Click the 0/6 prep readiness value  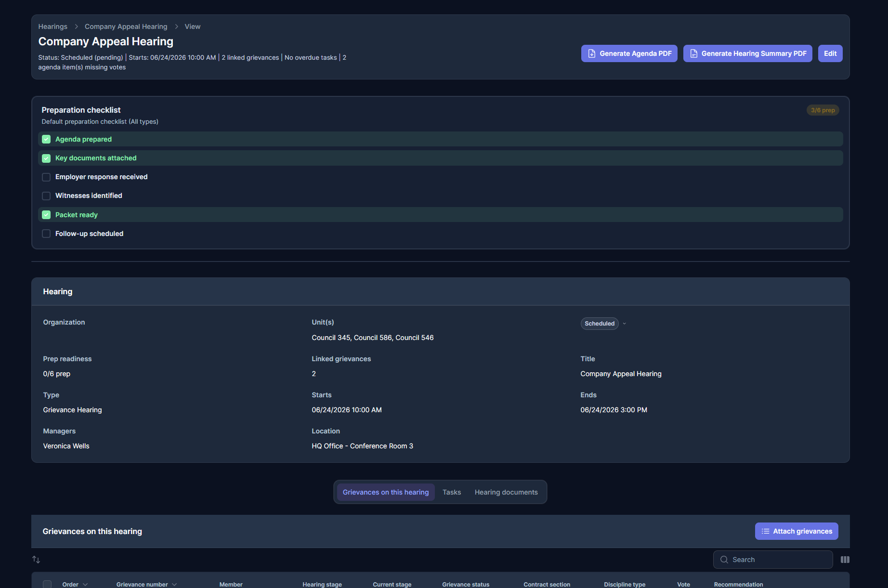(57, 374)
